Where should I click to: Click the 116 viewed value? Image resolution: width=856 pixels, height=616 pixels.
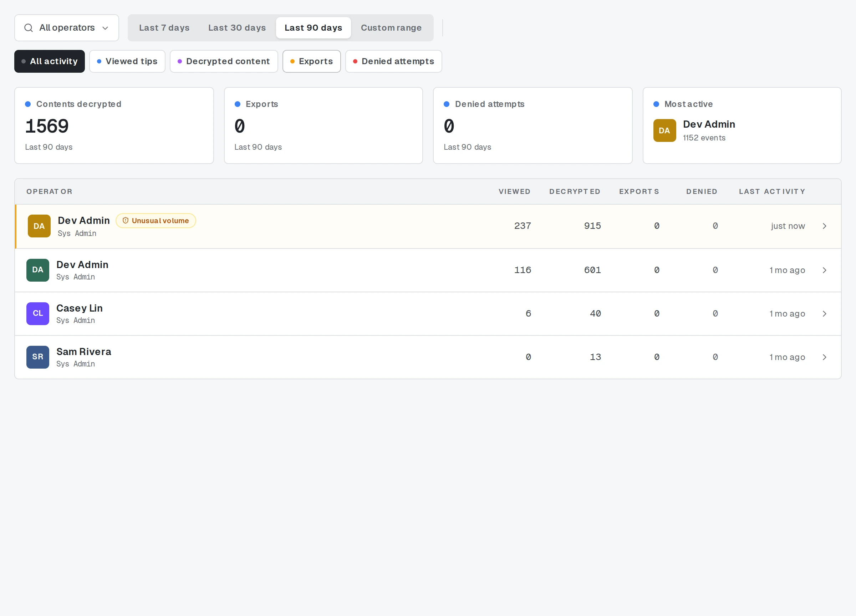523,270
